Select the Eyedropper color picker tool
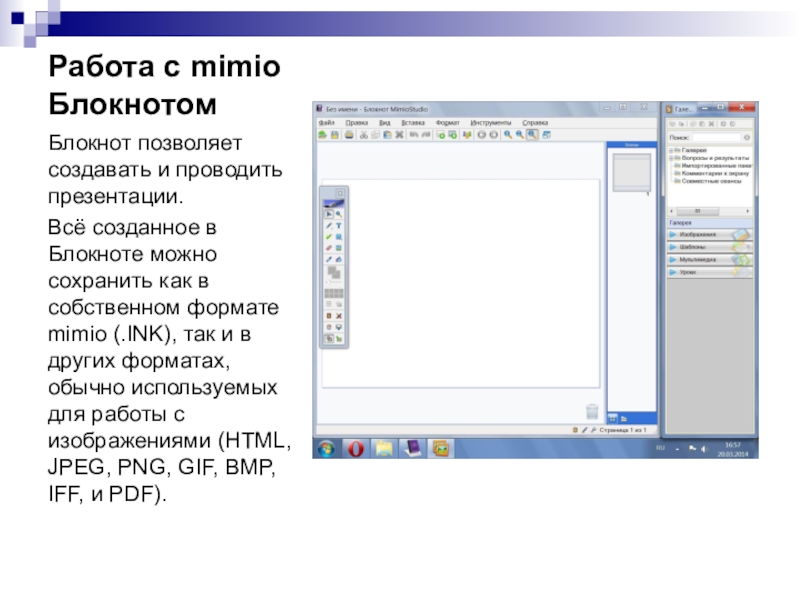Viewport: 800px width, 600px height. click(329, 259)
